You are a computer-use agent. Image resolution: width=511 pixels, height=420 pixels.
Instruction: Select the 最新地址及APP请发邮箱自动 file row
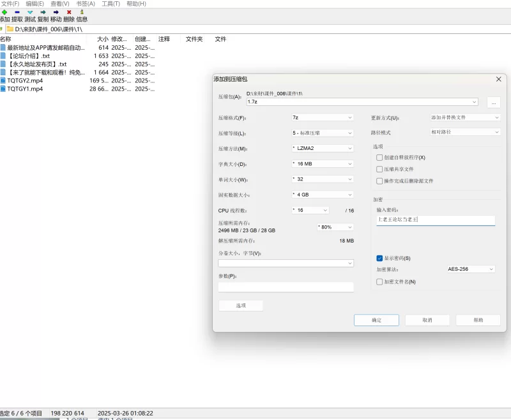(77, 47)
